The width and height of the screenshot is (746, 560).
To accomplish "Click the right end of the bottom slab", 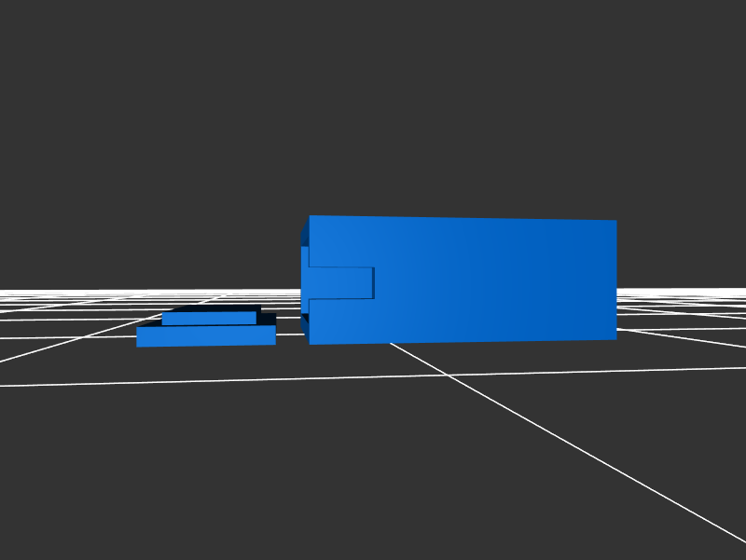I will [274, 335].
